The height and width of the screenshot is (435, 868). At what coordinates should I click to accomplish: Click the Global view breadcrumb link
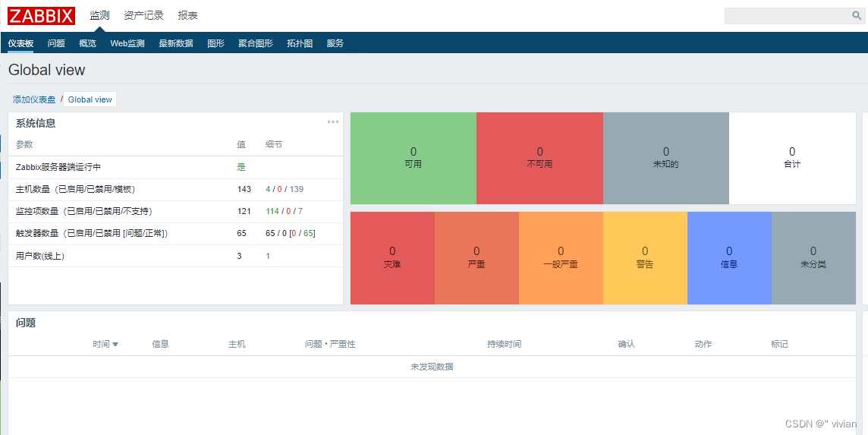click(90, 99)
